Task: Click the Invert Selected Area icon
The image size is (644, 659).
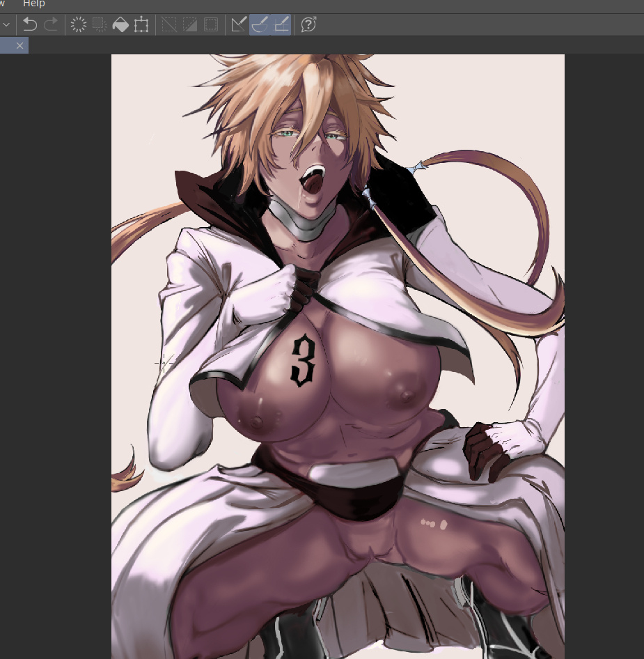Action: click(x=190, y=24)
